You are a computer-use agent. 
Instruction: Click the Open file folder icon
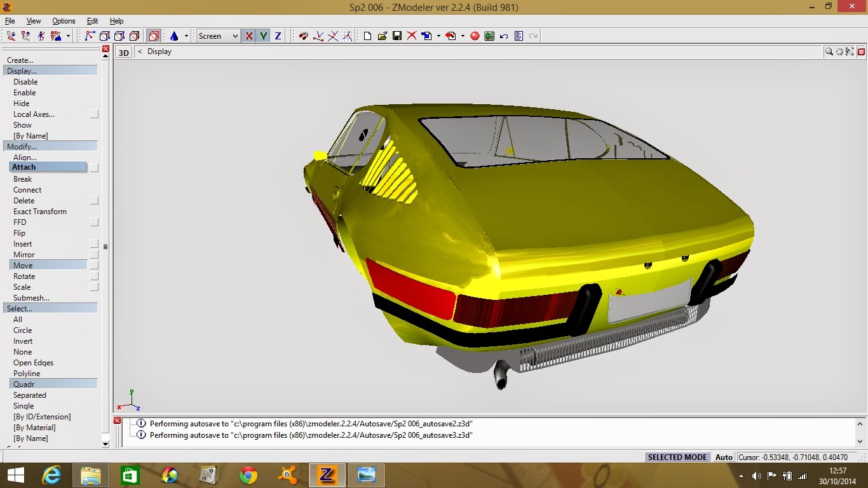point(383,36)
